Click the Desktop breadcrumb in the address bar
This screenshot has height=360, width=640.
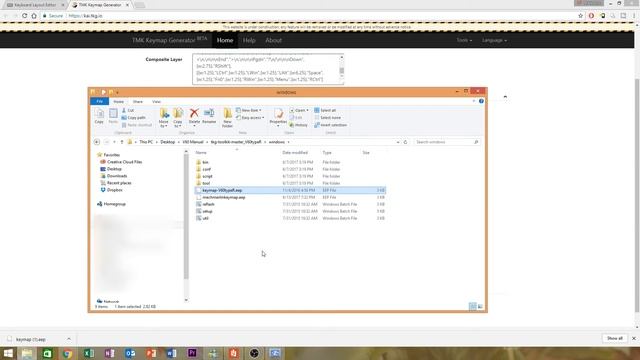[167, 142]
